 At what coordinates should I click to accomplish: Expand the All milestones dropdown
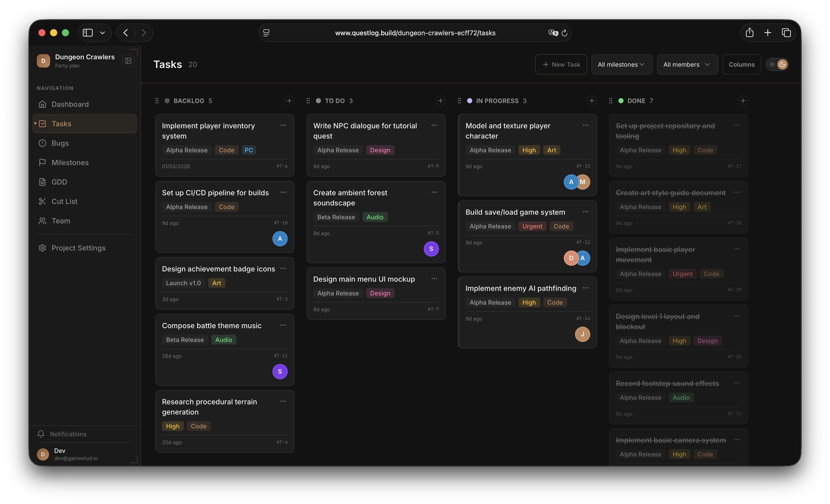point(621,64)
